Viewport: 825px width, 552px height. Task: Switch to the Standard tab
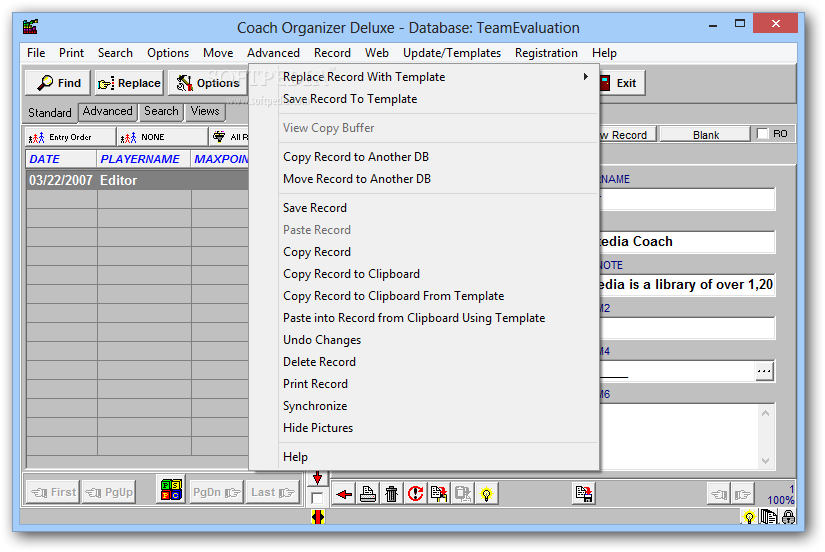[x=50, y=113]
